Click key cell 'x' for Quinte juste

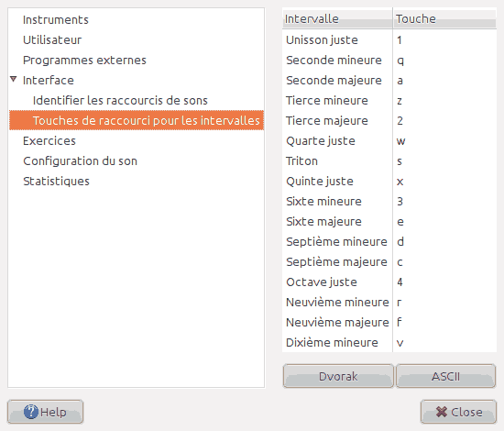pyautogui.click(x=444, y=182)
